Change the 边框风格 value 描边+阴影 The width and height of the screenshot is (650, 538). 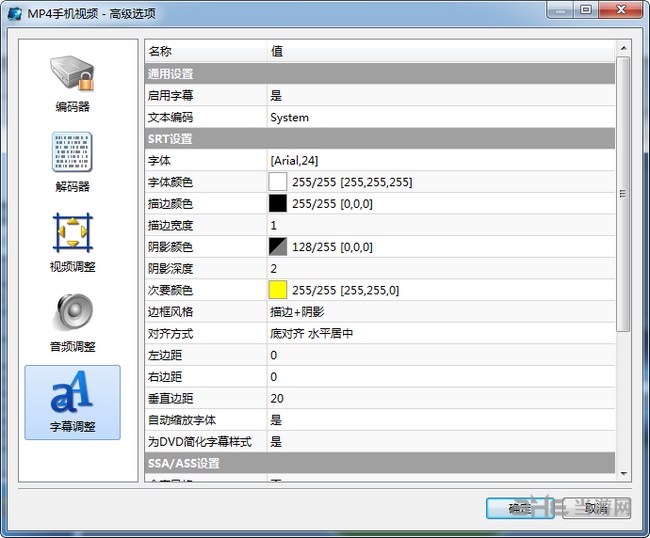[297, 312]
